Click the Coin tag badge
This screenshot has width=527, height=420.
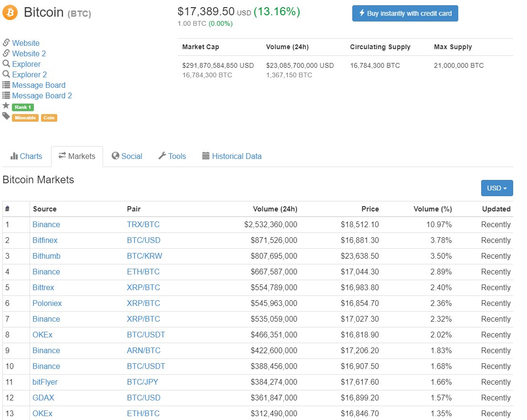49,117
